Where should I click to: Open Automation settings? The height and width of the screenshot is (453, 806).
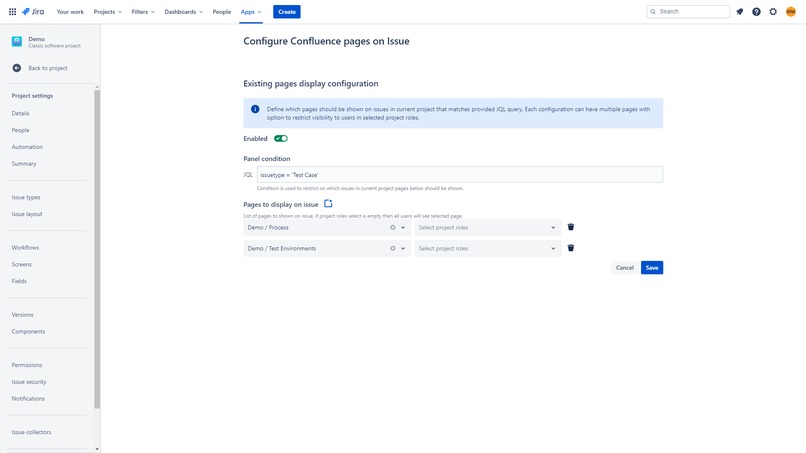(x=27, y=147)
